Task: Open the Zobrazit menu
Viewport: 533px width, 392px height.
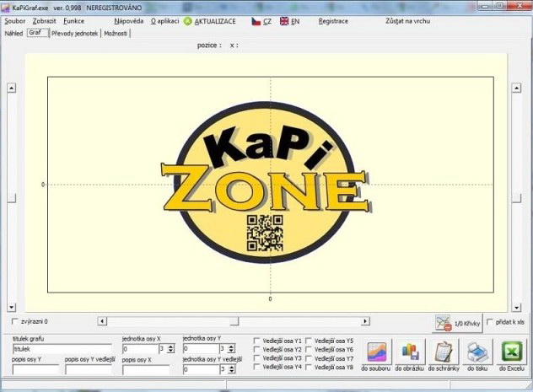Action: click(44, 21)
